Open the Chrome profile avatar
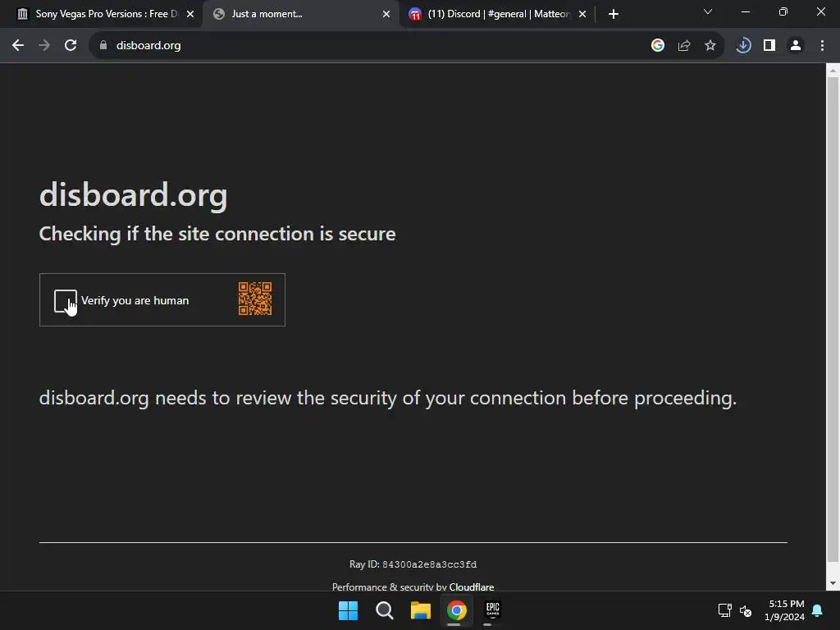This screenshot has width=840, height=630. [796, 46]
